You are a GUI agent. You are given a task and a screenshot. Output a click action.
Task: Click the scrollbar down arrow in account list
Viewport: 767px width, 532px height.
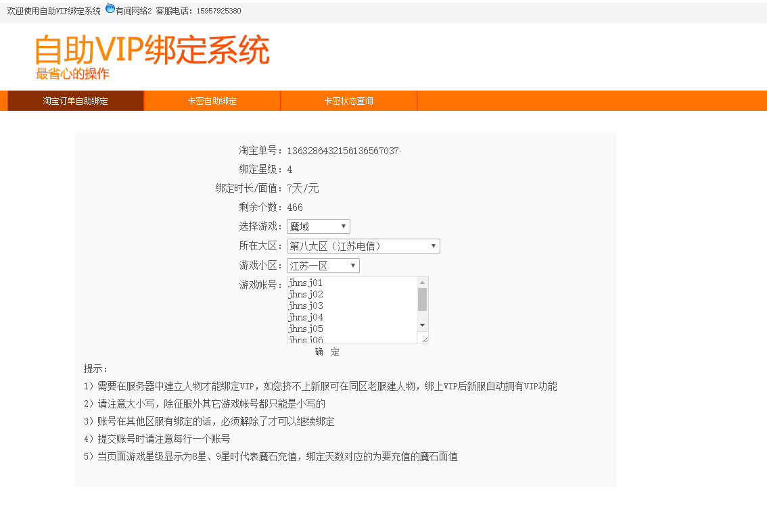(422, 325)
